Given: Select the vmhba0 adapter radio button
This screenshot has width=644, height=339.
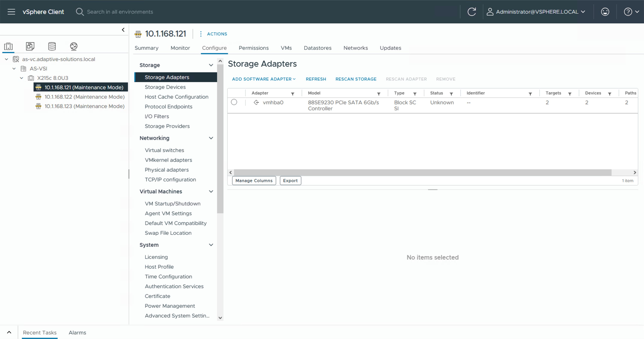Looking at the screenshot, I should point(234,102).
